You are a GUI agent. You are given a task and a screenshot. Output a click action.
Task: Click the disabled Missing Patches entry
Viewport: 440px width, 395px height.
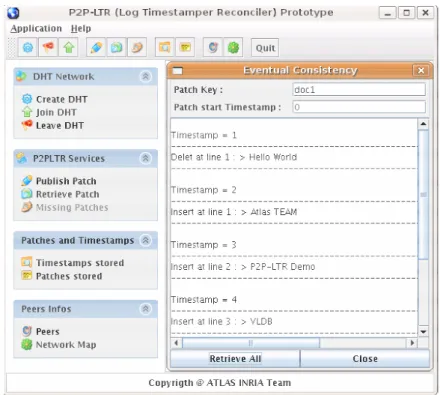(65, 207)
